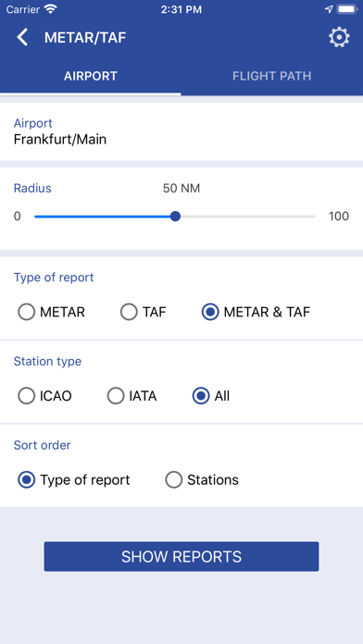Screen dimensions: 363x644
Task: Tap the location arrow status icon
Action: point(329,9)
